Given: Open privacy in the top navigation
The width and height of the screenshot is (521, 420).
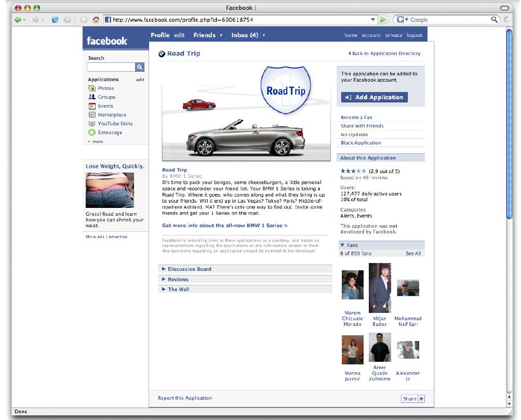Looking at the screenshot, I should click(394, 35).
